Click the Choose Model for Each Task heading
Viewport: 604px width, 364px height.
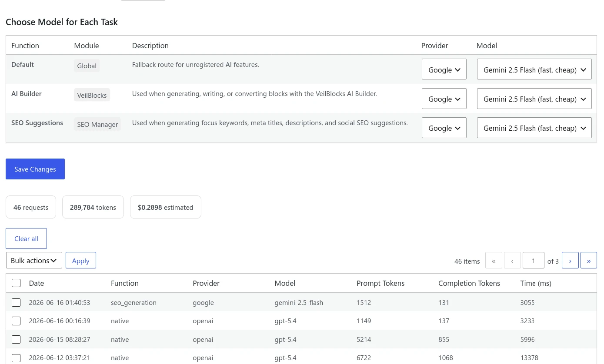coord(62,22)
